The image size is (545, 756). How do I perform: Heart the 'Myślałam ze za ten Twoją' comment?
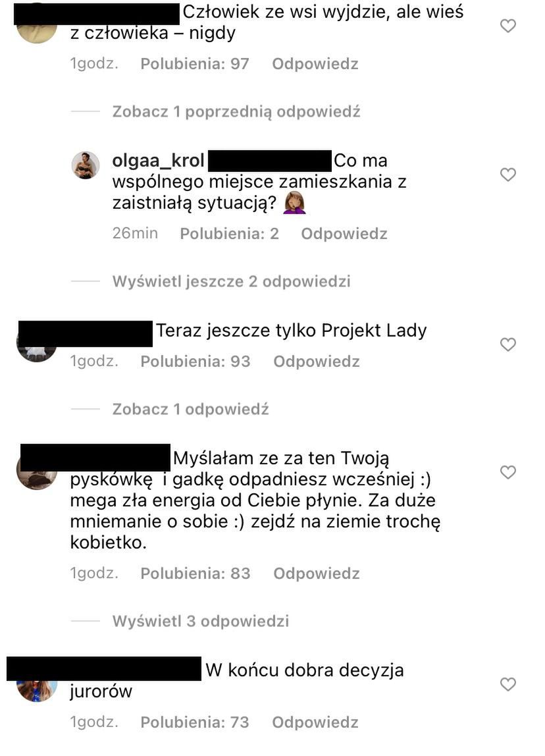508,472
